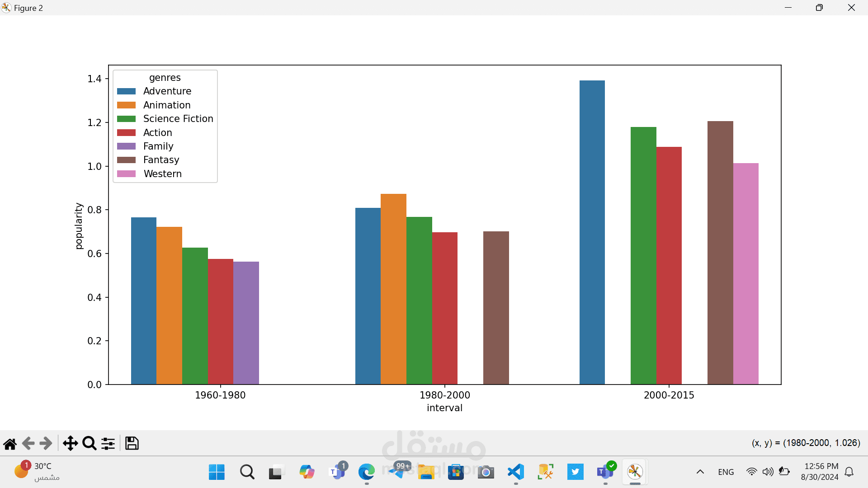The image size is (868, 488).
Task: Click ENG language switcher
Action: pyautogui.click(x=726, y=472)
